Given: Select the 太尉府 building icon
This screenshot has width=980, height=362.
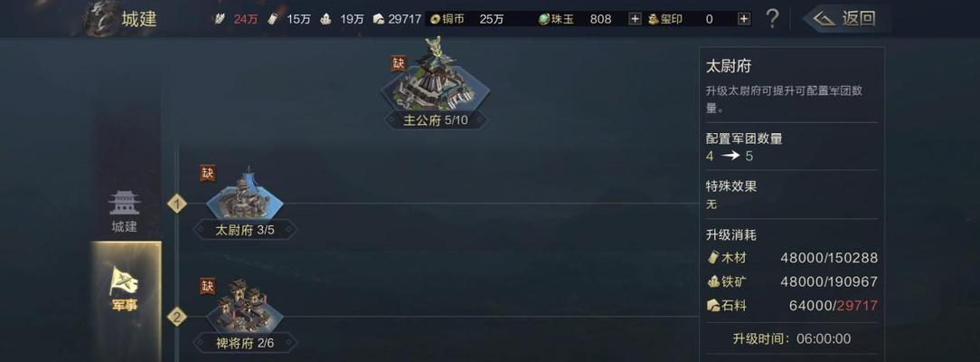Looking at the screenshot, I should (244, 195).
